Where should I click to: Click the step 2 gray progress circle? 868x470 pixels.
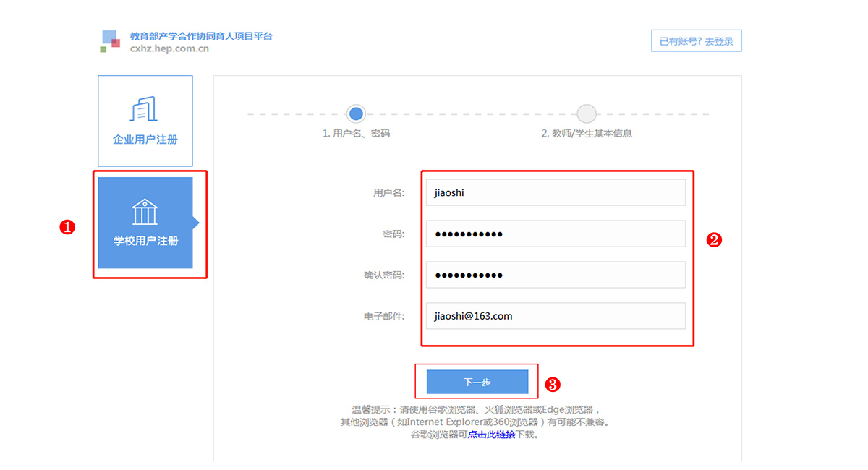coord(587,114)
